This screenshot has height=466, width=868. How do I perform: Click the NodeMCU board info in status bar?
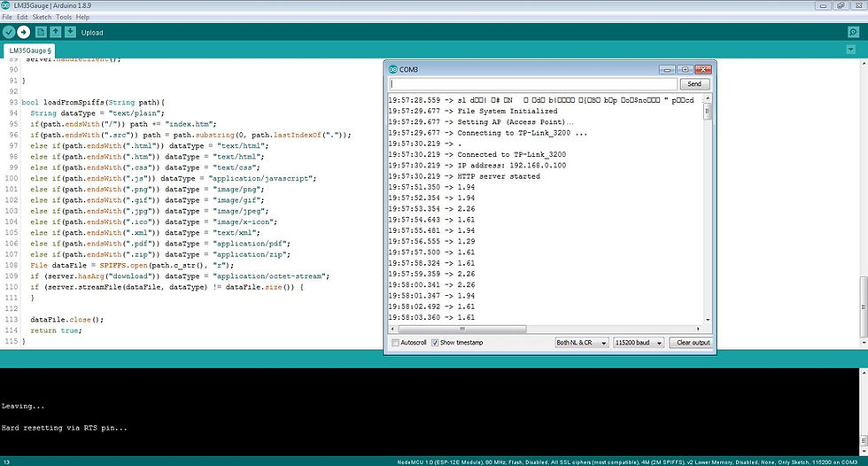pos(627,462)
